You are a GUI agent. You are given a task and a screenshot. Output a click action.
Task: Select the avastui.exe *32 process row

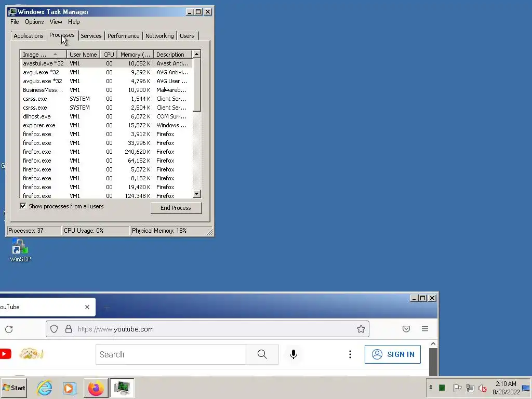106,63
